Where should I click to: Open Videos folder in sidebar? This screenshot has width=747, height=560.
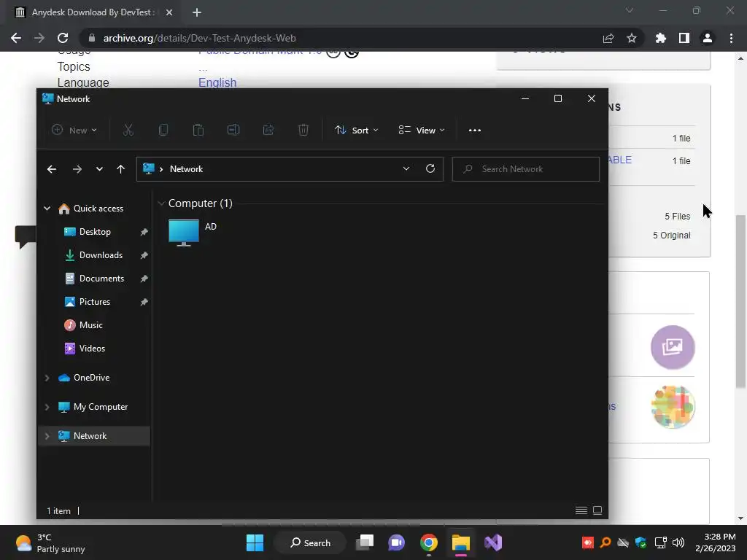tap(94, 349)
